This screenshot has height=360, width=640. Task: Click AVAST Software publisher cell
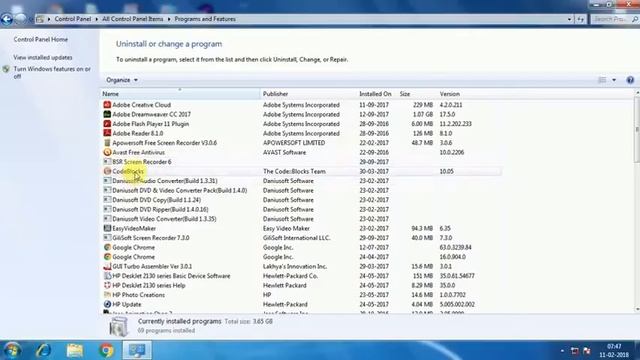284,152
